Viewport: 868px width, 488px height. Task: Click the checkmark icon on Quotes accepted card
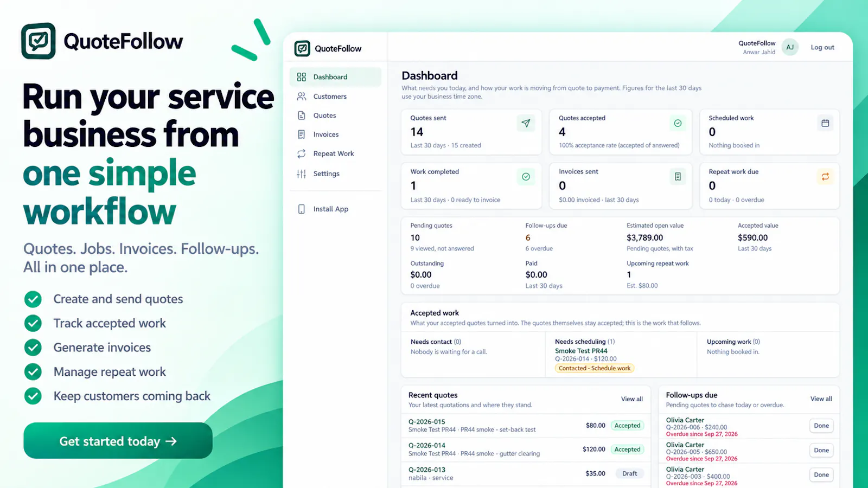(x=678, y=123)
